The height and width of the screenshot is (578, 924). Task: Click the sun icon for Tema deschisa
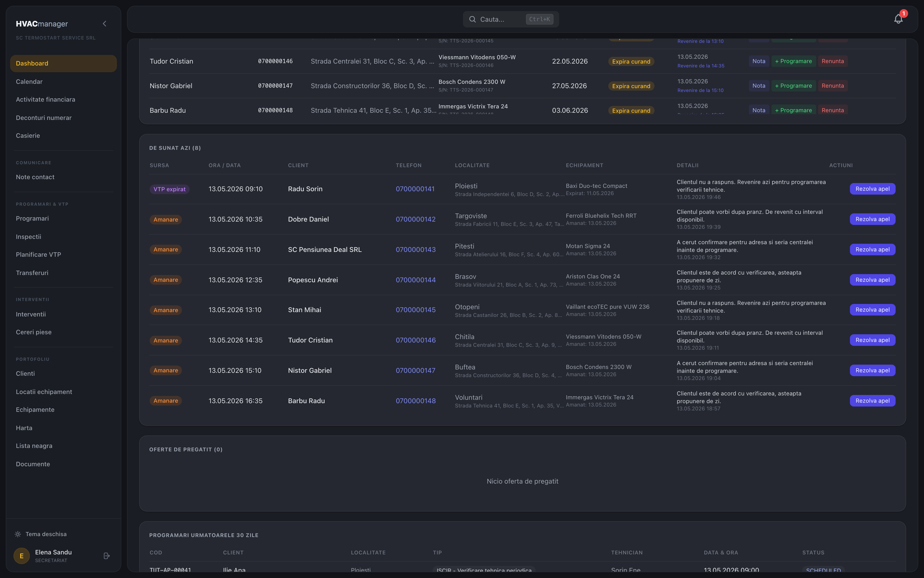18,534
